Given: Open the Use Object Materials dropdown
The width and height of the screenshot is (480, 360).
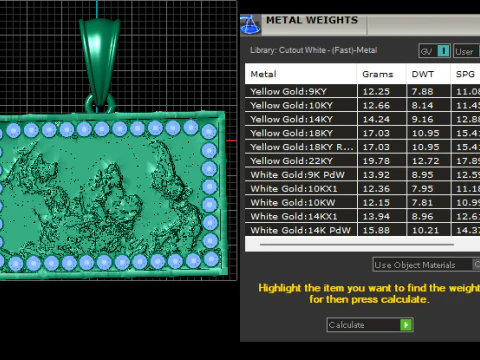Looking at the screenshot, I should point(426,265).
